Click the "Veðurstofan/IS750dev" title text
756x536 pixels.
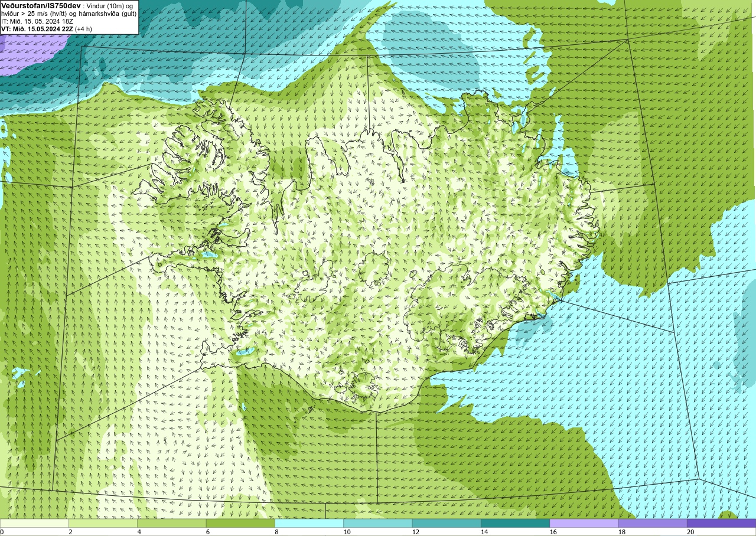(x=41, y=5)
